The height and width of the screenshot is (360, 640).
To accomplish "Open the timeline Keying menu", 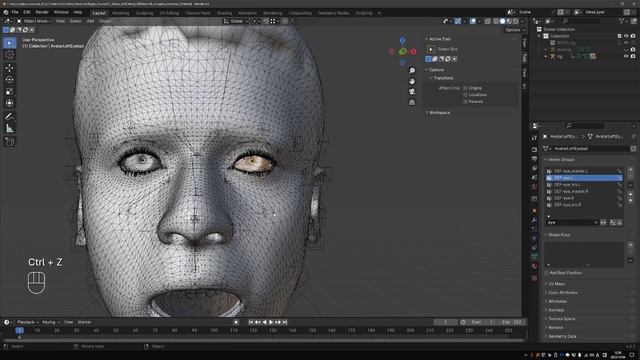I will 51,322.
